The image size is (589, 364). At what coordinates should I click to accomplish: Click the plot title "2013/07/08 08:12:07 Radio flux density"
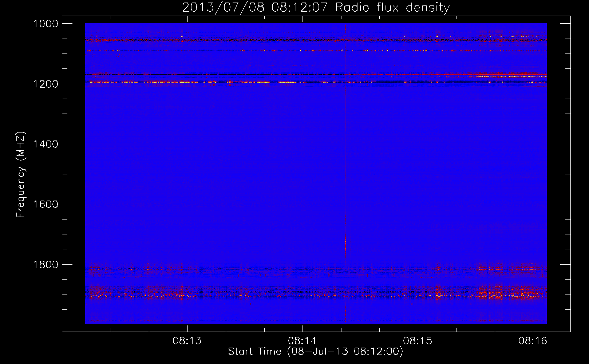click(x=316, y=7)
